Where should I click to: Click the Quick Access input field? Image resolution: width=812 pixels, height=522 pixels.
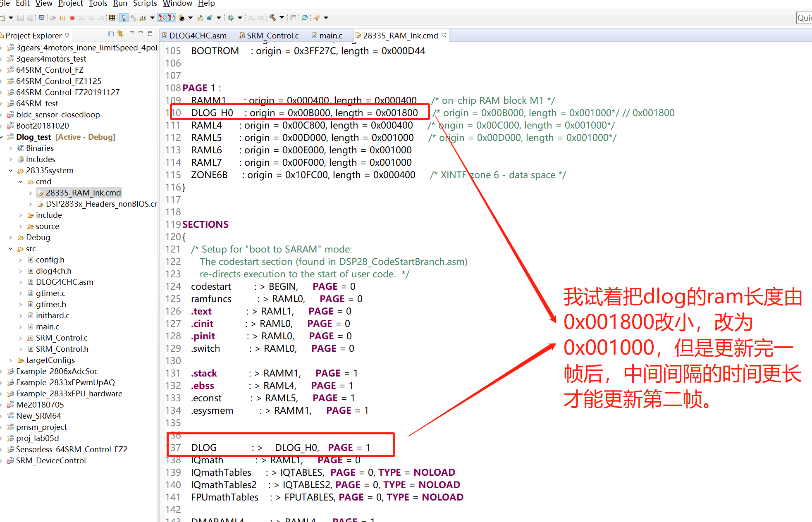tap(804, 18)
